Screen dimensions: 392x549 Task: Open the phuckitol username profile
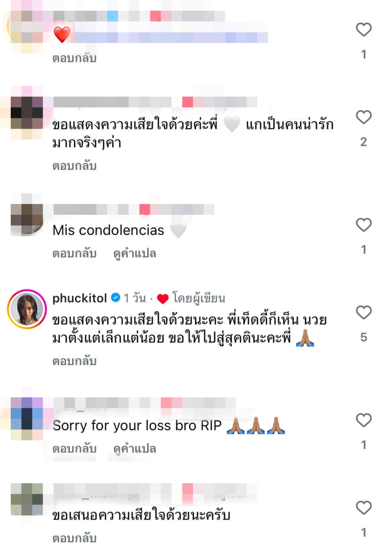tap(80, 298)
